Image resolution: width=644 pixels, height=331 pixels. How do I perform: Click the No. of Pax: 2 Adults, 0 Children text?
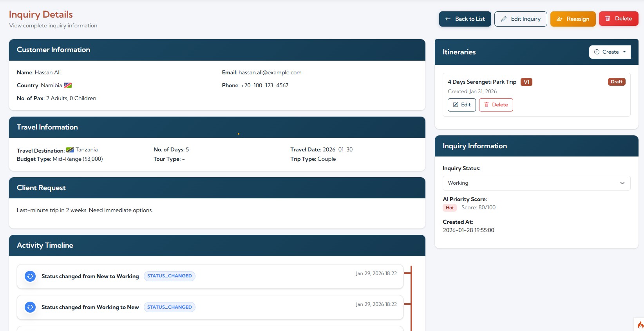point(56,98)
